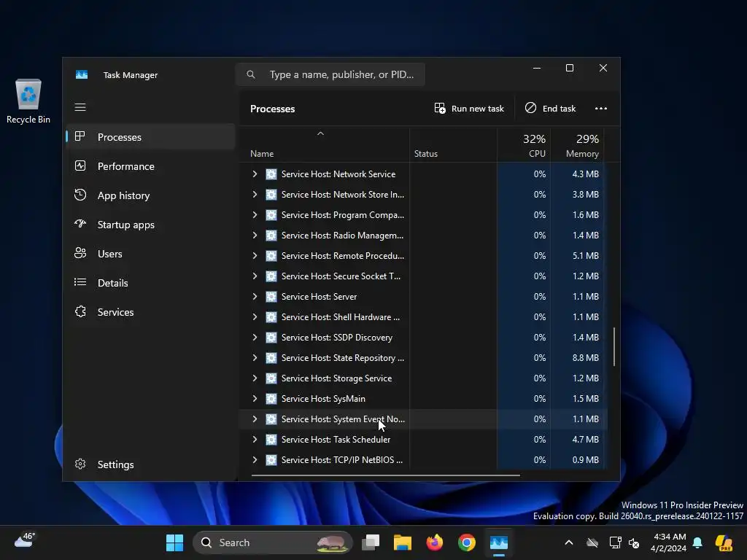The height and width of the screenshot is (560, 747).
Task: Open the Services page
Action: tap(150, 312)
